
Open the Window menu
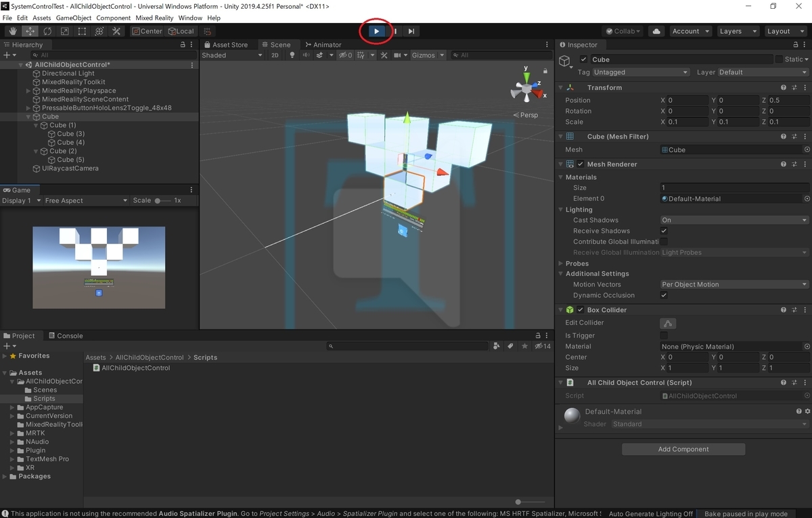190,18
